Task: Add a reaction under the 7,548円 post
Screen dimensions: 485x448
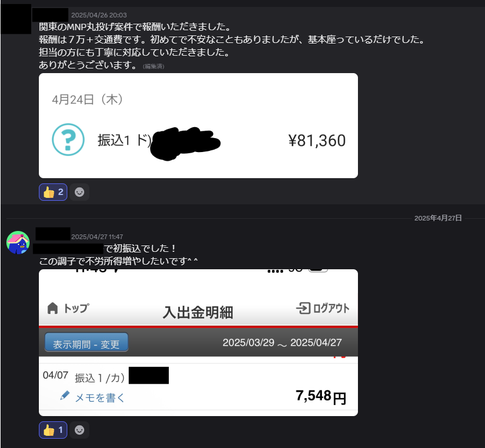Action: [79, 430]
